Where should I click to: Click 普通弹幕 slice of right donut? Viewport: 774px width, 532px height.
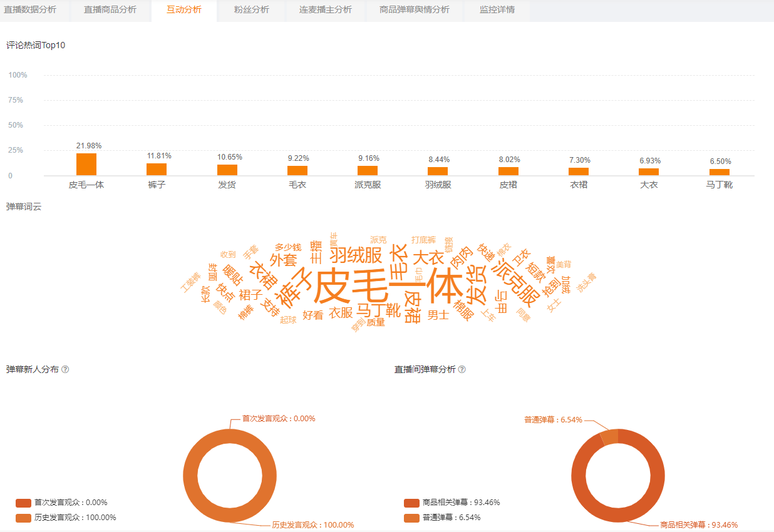tap(609, 437)
